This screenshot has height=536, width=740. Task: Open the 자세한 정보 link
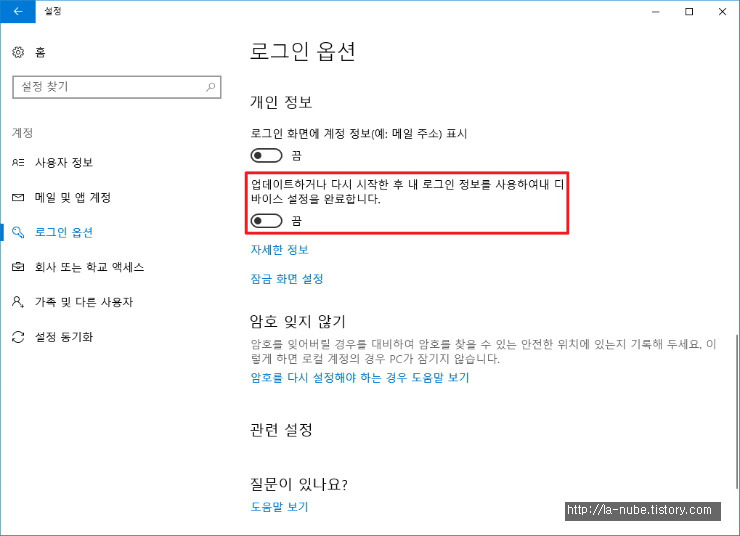(x=279, y=250)
